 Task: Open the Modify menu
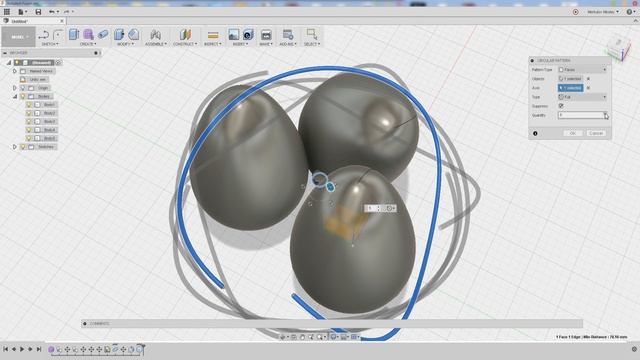click(125, 44)
